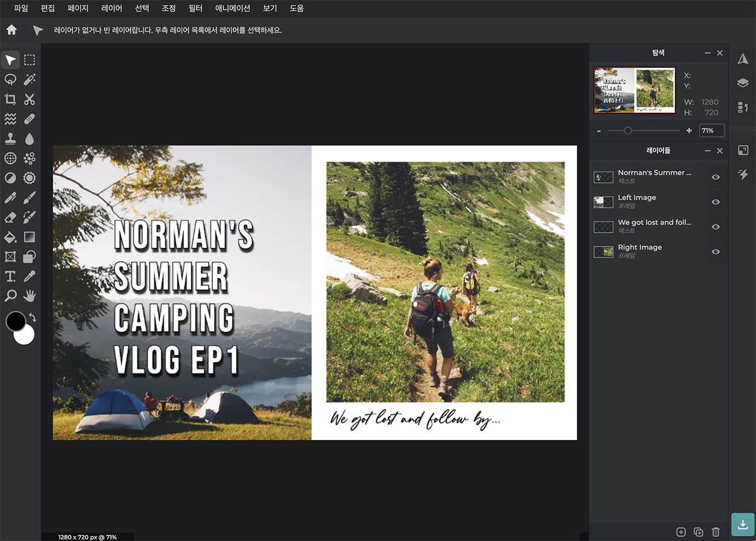Select the Zoom magnifier tool
This screenshot has width=756, height=541.
(x=10, y=295)
